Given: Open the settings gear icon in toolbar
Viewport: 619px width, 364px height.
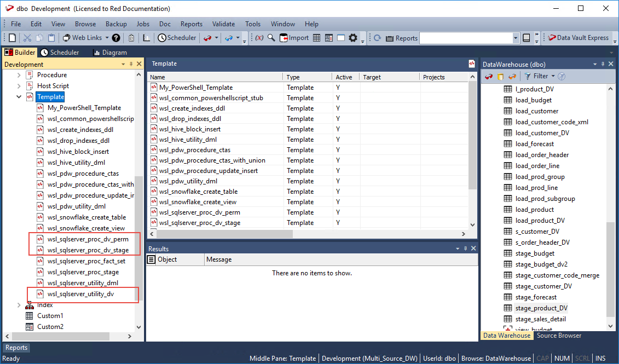Looking at the screenshot, I should 353,38.
